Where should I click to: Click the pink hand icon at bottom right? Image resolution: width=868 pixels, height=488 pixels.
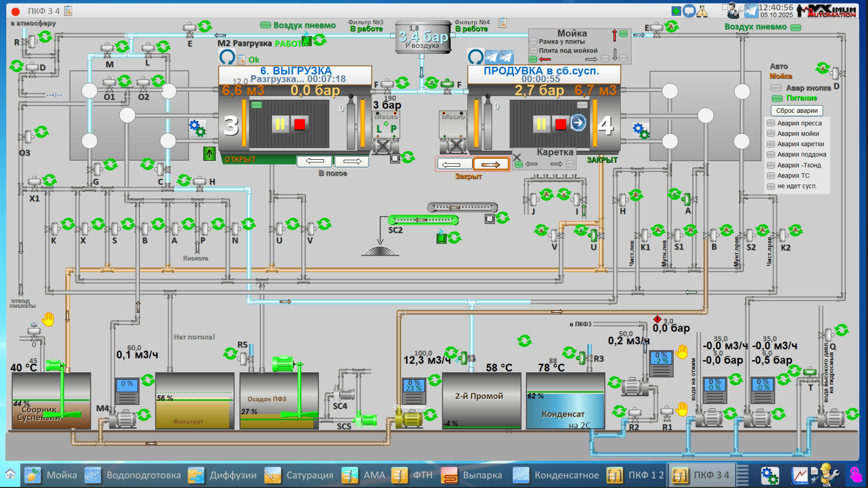point(855,475)
